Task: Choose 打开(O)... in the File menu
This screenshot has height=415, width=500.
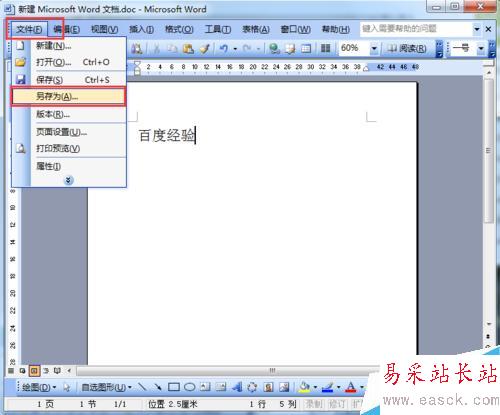Action: point(69,62)
